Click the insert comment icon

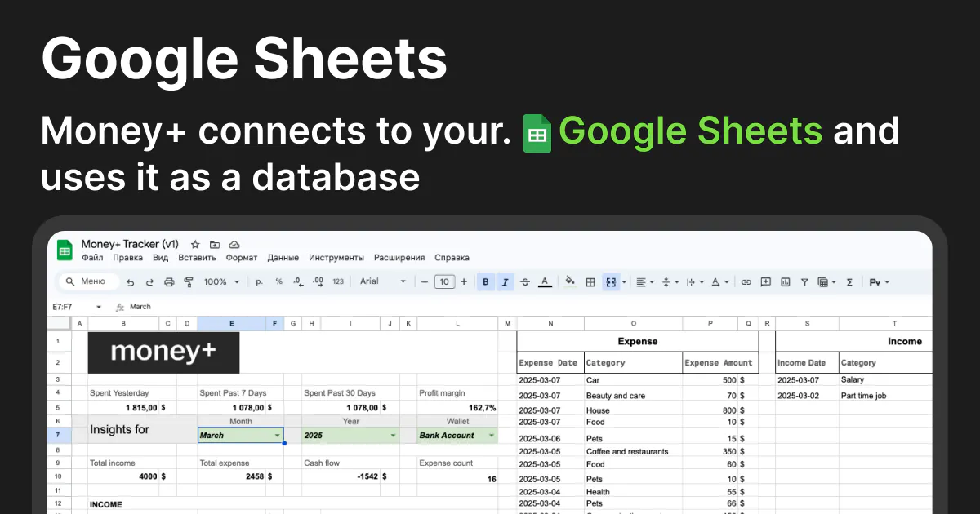[x=765, y=281]
